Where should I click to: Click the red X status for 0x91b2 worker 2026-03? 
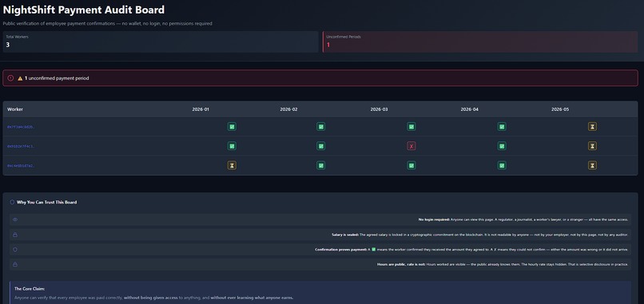pos(411,146)
